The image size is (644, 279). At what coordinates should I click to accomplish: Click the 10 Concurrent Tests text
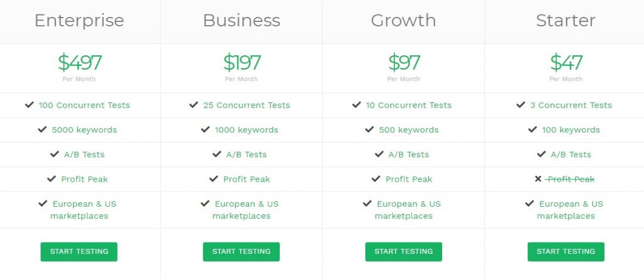coord(409,106)
